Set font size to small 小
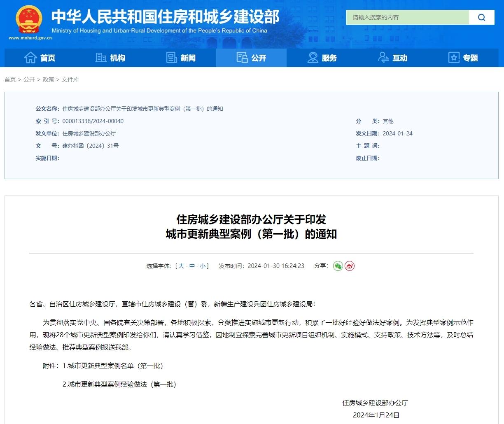504x424 pixels. [203, 266]
